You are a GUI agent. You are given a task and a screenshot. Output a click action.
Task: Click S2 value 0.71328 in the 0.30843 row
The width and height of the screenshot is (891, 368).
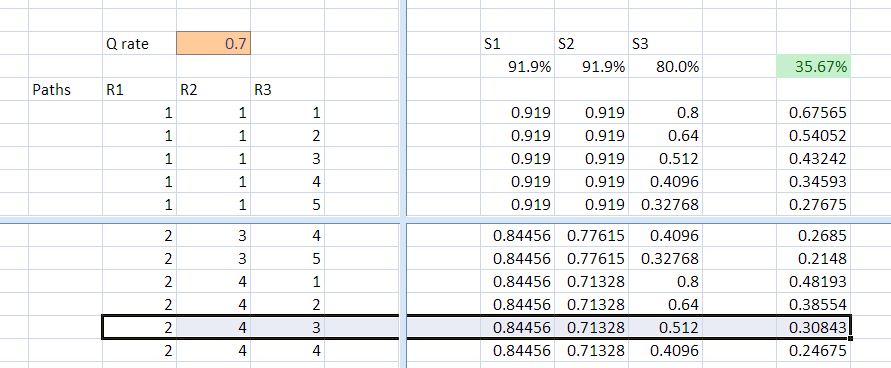tap(592, 328)
